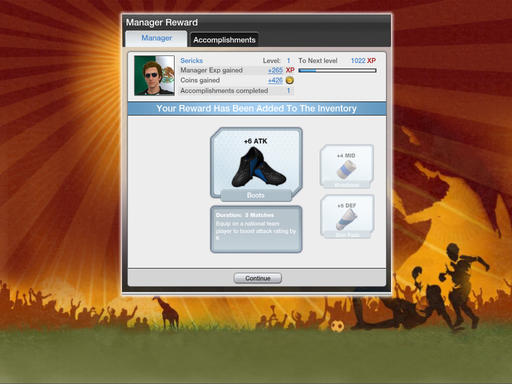Open the Sericks manager name link
The width and height of the screenshot is (512, 384).
191,61
